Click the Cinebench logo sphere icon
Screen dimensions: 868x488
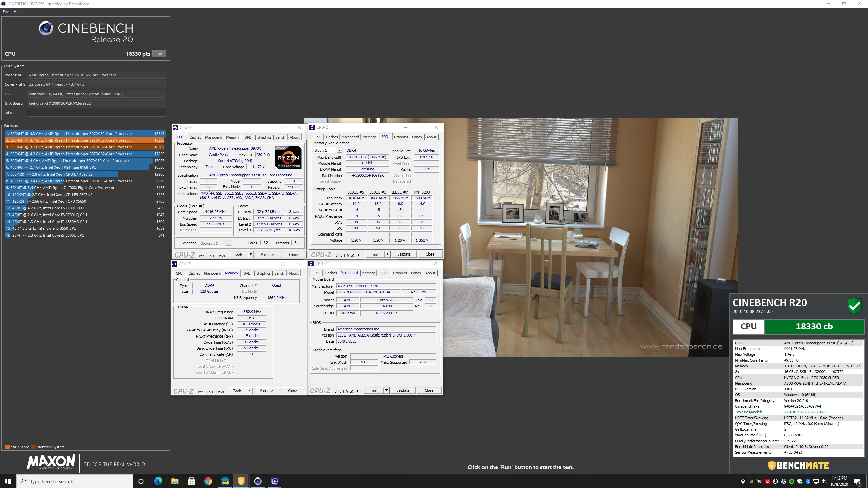click(x=46, y=28)
